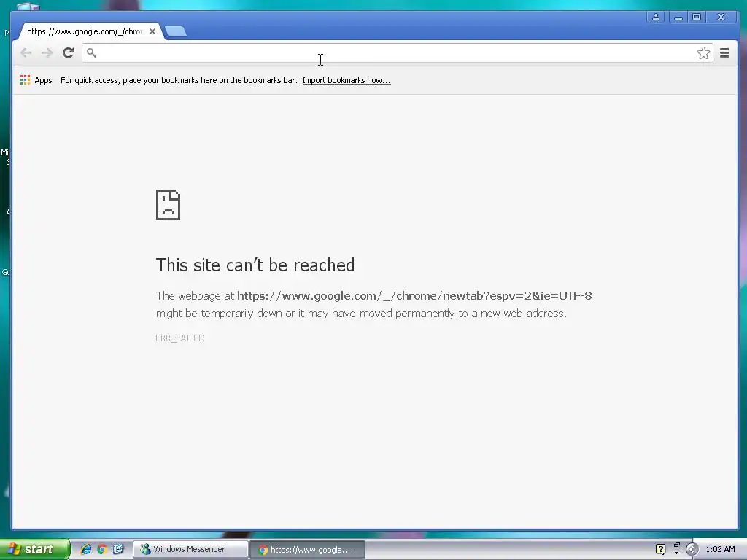Image resolution: width=747 pixels, height=560 pixels.
Task: Click the tray icon above the arrow
Action: [x=676, y=545]
